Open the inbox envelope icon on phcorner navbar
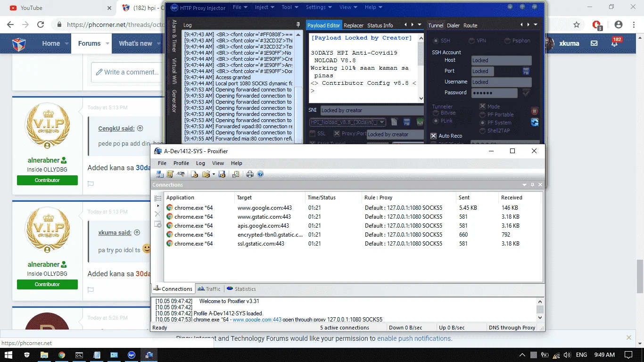This screenshot has width=644, height=362. coord(594,43)
